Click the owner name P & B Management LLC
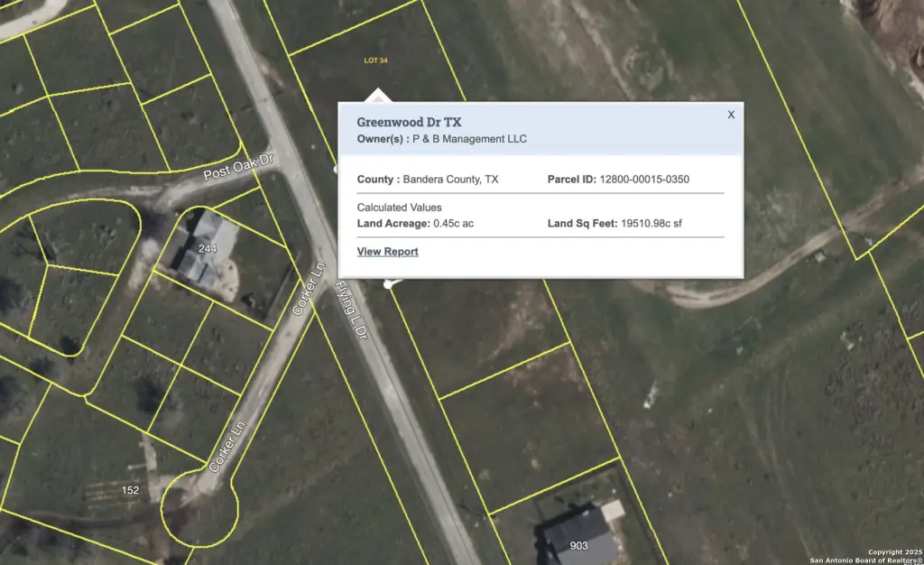 [469, 139]
